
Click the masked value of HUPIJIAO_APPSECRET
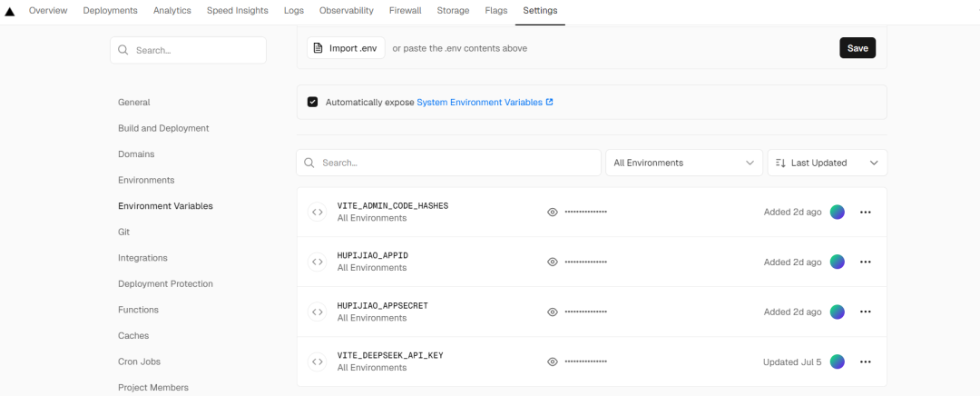click(585, 312)
